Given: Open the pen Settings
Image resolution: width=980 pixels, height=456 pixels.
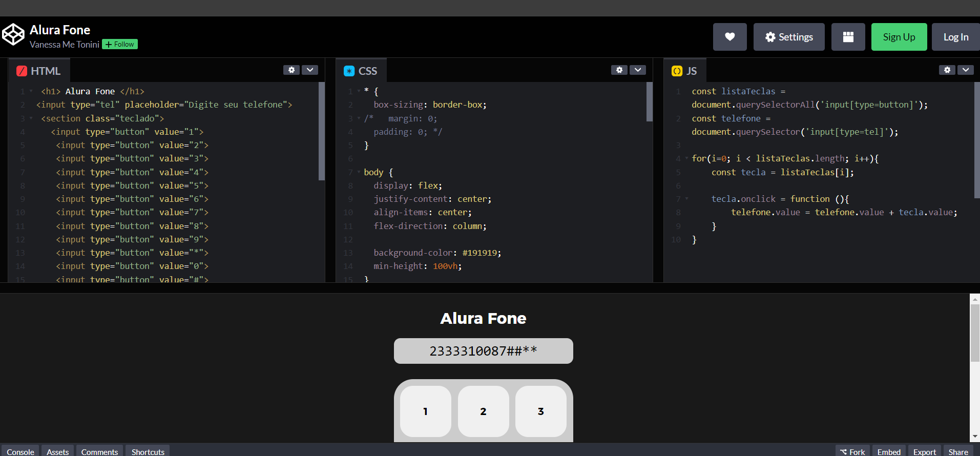Looking at the screenshot, I should coord(788,37).
